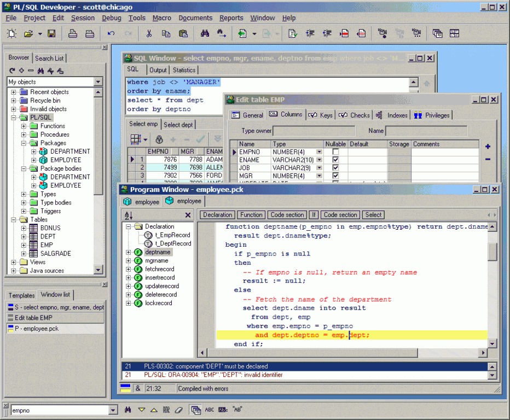This screenshot has width=510, height=420.
Task: Click the Print icon in toolbar
Action: point(73,33)
